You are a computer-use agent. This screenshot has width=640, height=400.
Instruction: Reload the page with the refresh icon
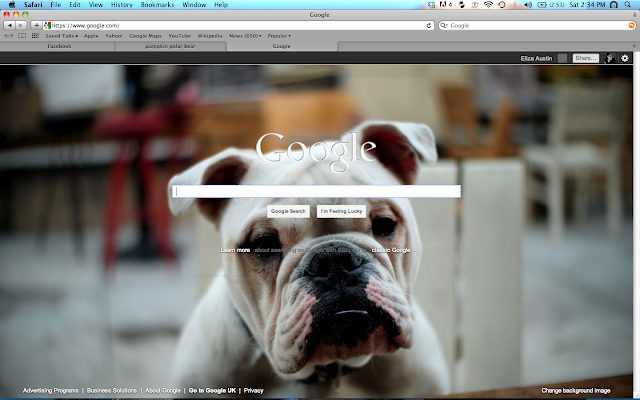click(429, 25)
